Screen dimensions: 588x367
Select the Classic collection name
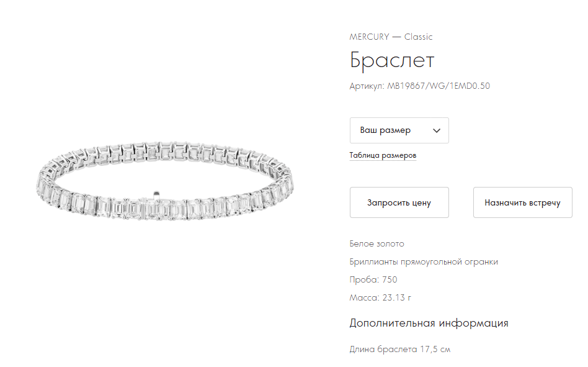[418, 37]
